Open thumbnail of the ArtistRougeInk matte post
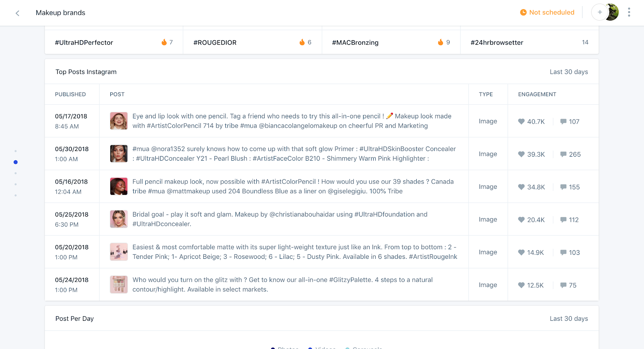The height and width of the screenshot is (349, 644). (x=119, y=252)
